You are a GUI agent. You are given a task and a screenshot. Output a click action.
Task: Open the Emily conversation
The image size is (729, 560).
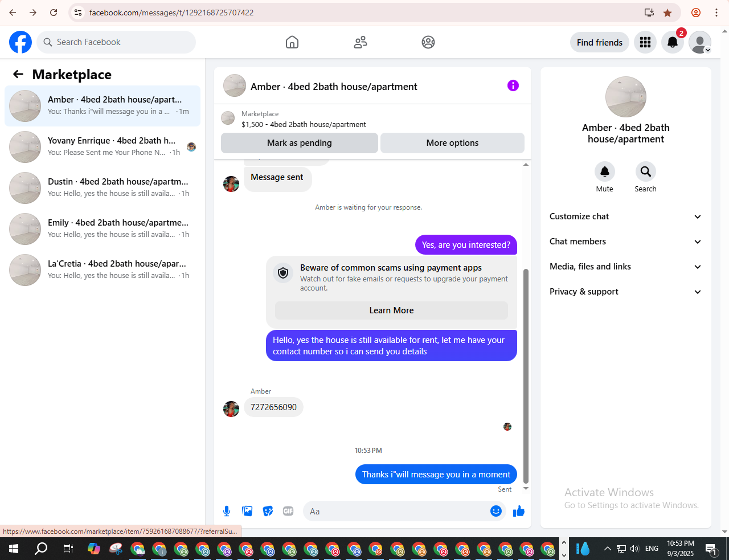tap(103, 229)
